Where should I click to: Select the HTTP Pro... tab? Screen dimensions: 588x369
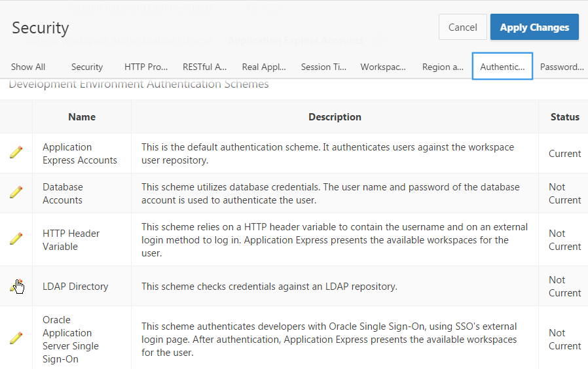click(146, 67)
